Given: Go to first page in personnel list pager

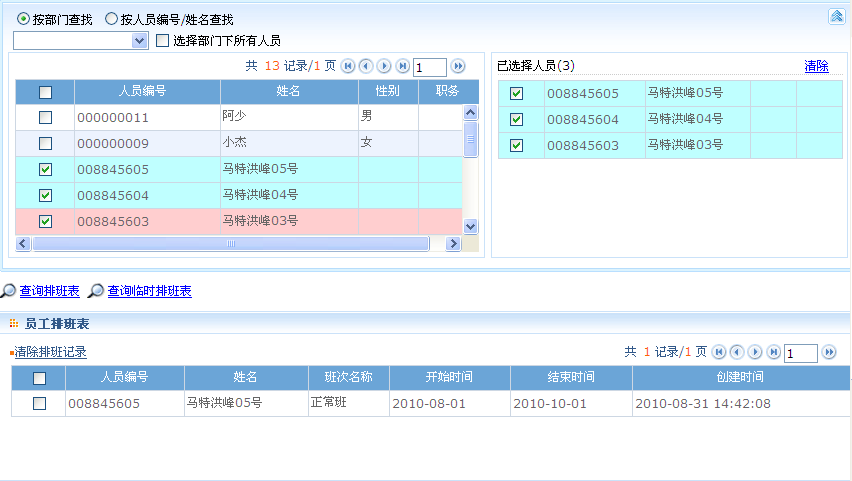Looking at the screenshot, I should [348, 66].
